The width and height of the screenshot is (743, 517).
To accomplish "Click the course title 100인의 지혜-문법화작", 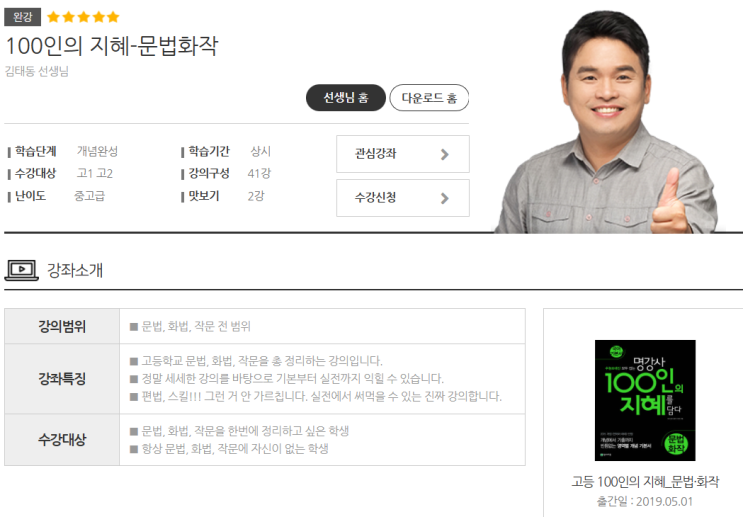I will (x=112, y=46).
